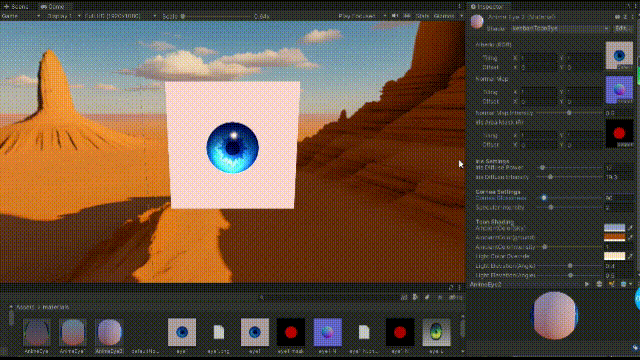Open the Ambient Color (Sky) swatch
This screenshot has height=360, width=640.
615,227
